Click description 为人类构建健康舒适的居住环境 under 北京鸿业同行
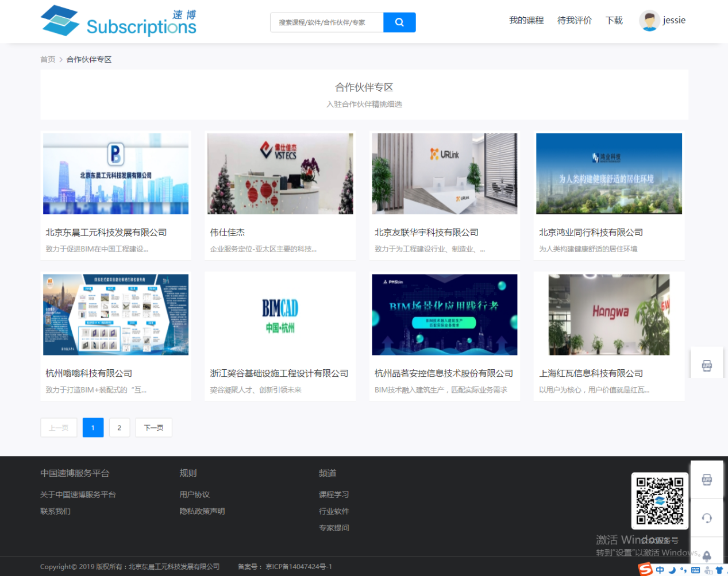The image size is (728, 576). [588, 249]
